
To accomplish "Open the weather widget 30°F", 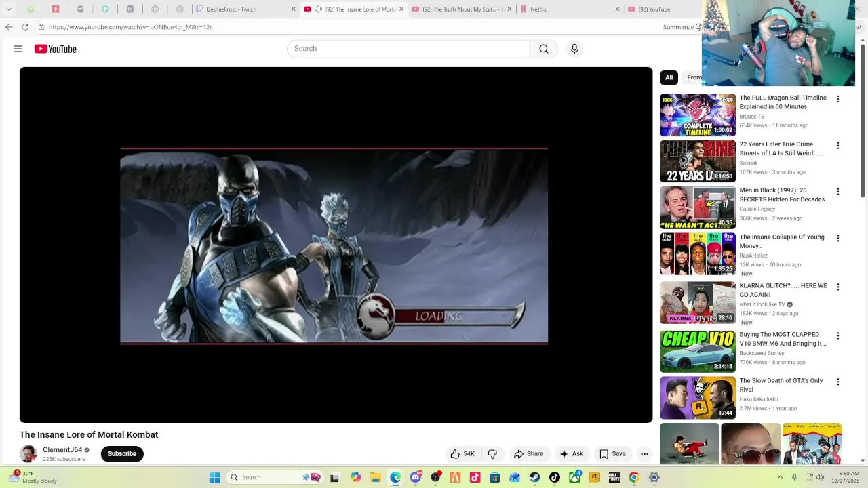I will coord(34,477).
